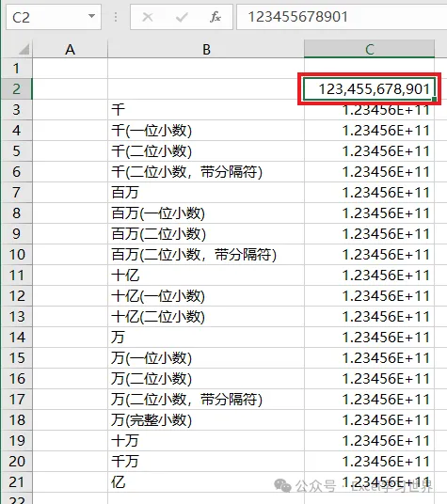The image size is (447, 504).
Task: Click cell B10 百万(二位小数，带分隔符)
Action: (x=206, y=255)
